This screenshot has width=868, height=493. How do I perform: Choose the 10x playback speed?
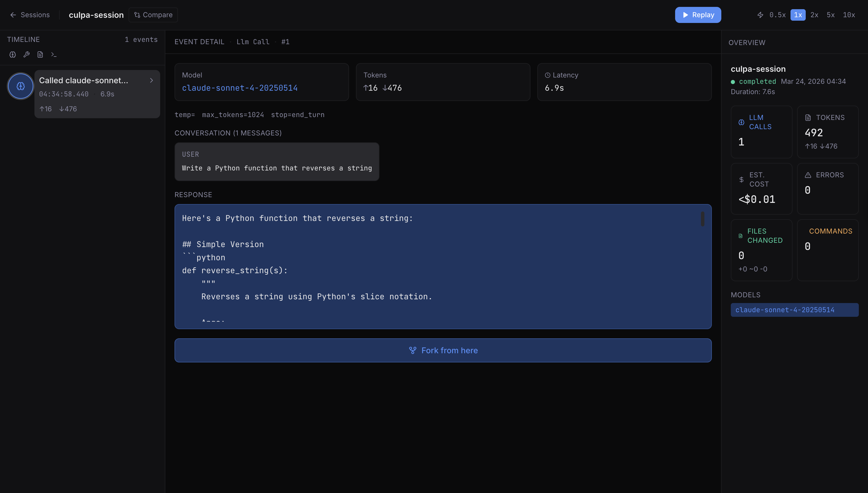pyautogui.click(x=849, y=15)
